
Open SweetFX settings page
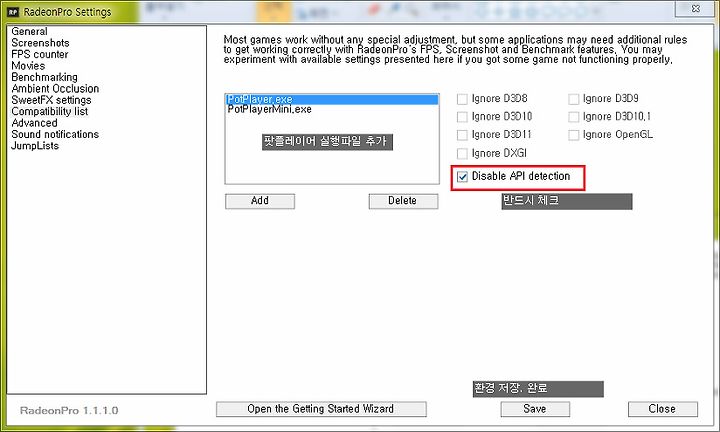(x=51, y=100)
